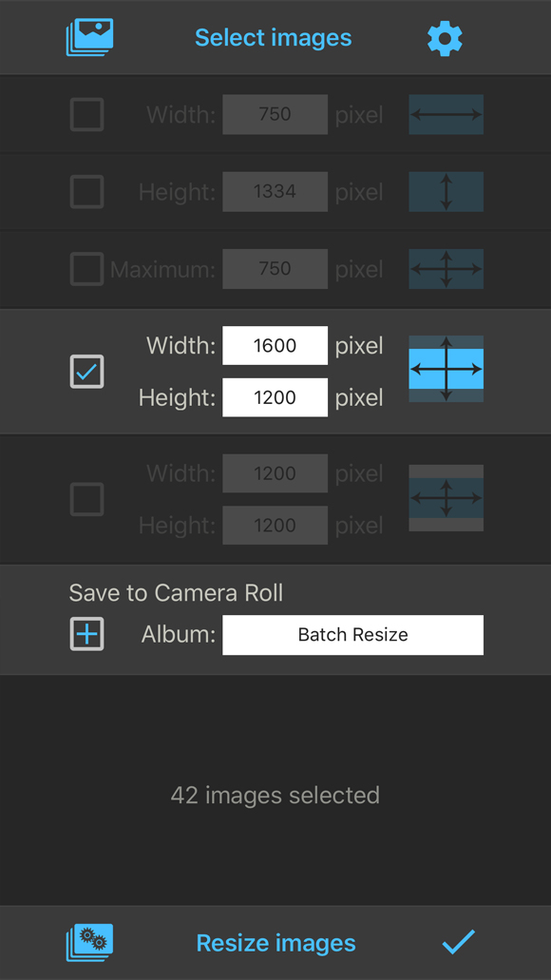
Task: Uncheck the 1600 by 1200 option checkbox
Action: coord(86,372)
